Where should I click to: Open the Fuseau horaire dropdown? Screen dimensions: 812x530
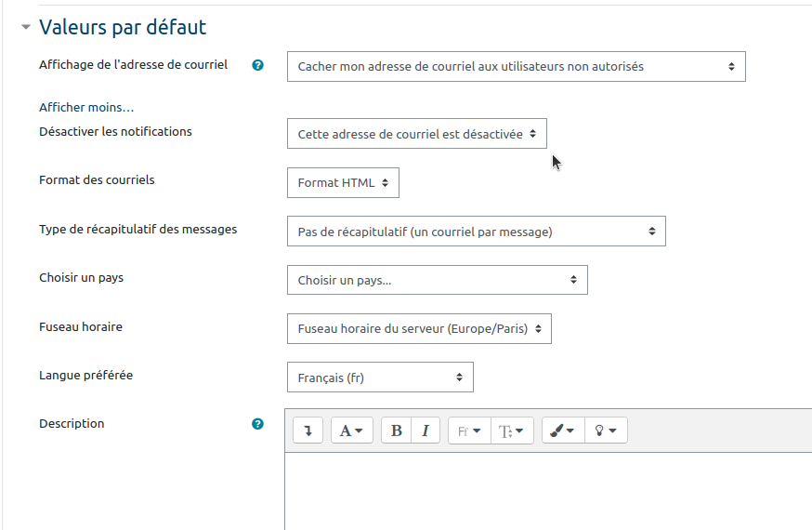[419, 328]
